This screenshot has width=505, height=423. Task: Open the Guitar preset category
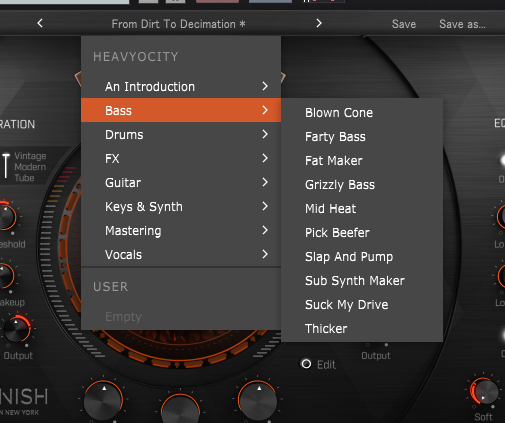pos(181,182)
